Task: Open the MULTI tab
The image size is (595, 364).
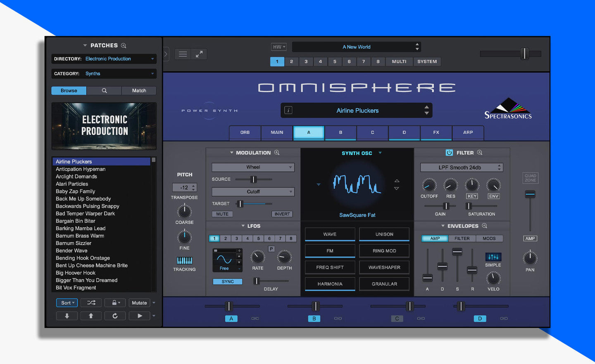Action: click(399, 61)
